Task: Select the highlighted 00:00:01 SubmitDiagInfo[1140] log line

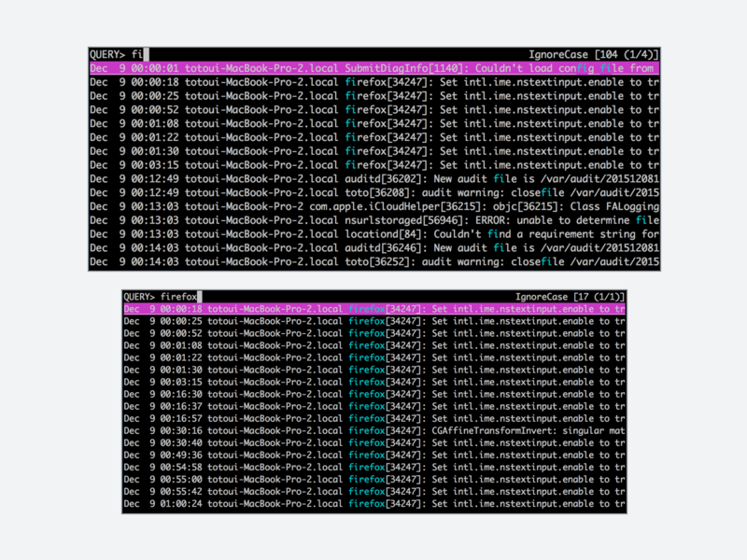Action: tap(374, 68)
